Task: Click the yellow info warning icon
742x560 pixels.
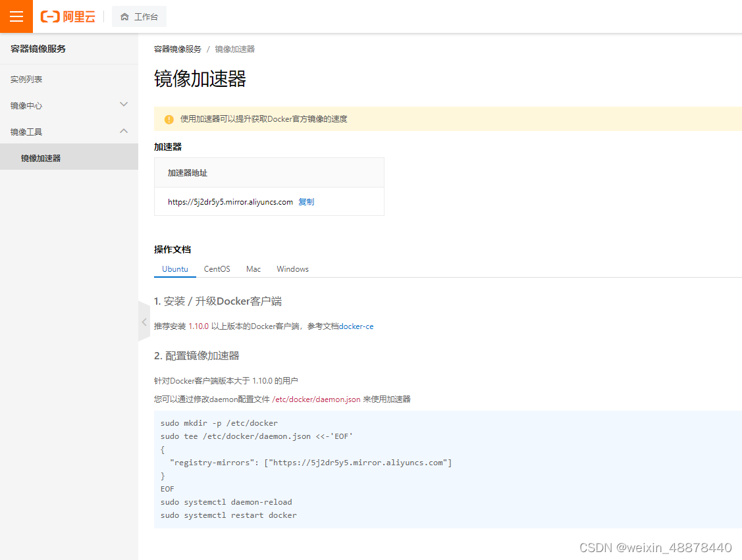Action: [x=169, y=119]
